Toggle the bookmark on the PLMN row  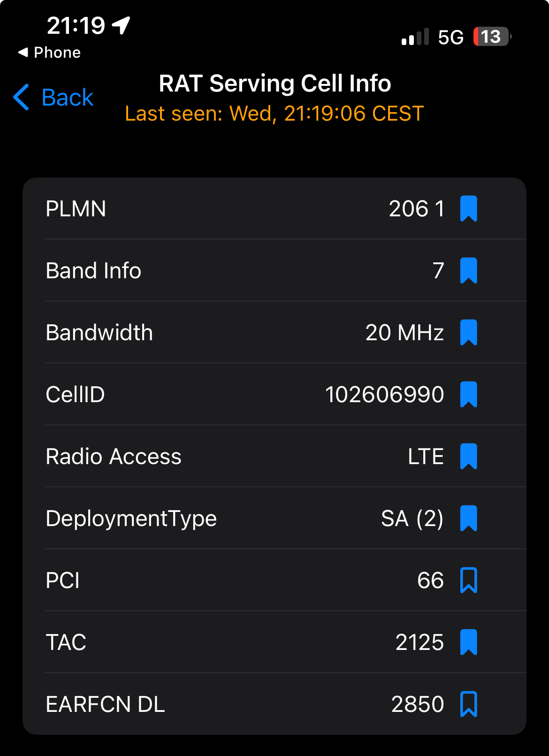(x=468, y=208)
